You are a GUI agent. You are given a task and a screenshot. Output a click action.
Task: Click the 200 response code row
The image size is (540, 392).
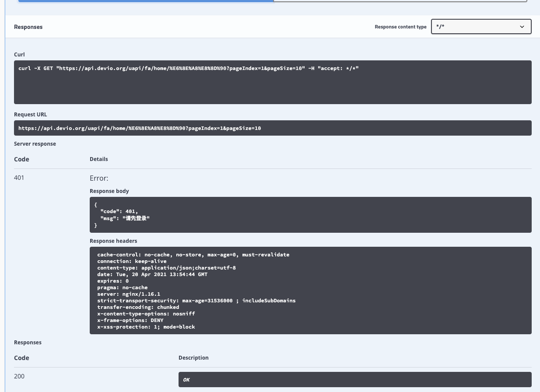[19, 376]
